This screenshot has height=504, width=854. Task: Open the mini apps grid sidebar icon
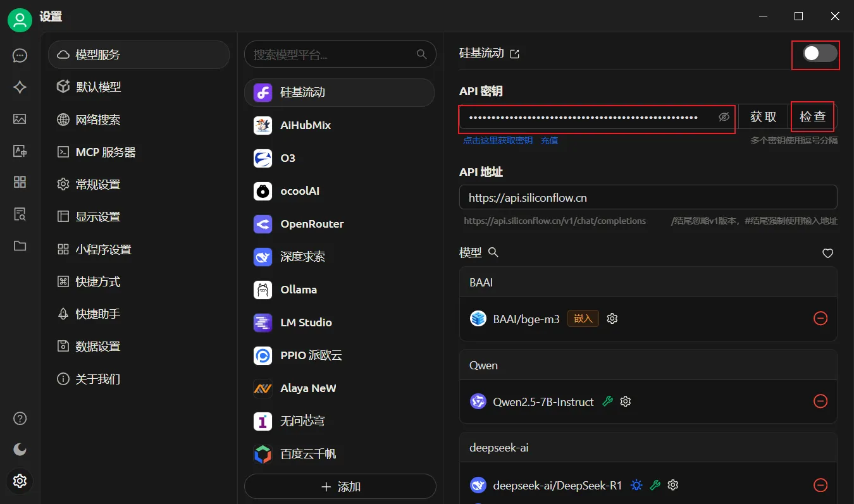pyautogui.click(x=20, y=182)
